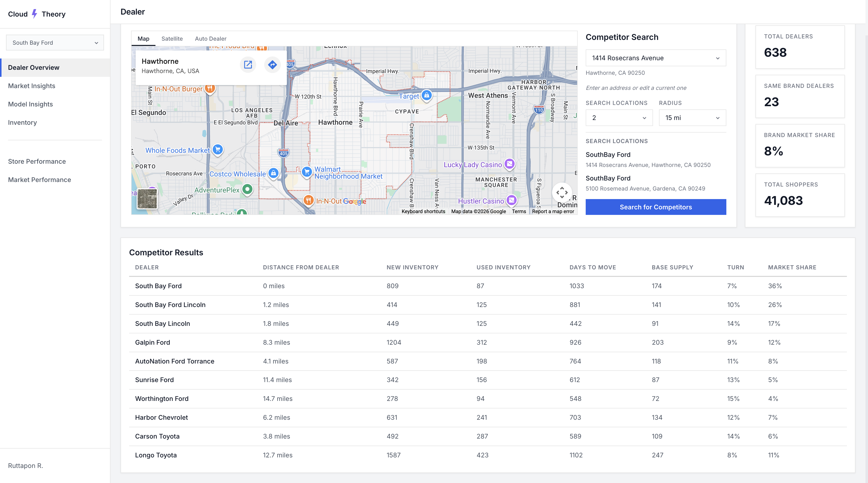
Task: Open Model Insights in sidebar
Action: (55, 104)
